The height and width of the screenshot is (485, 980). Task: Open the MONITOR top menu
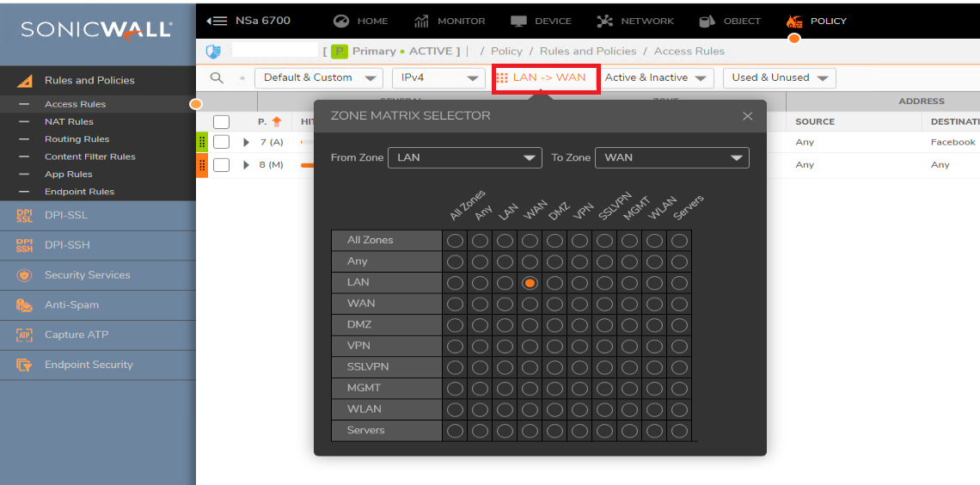(x=450, y=21)
